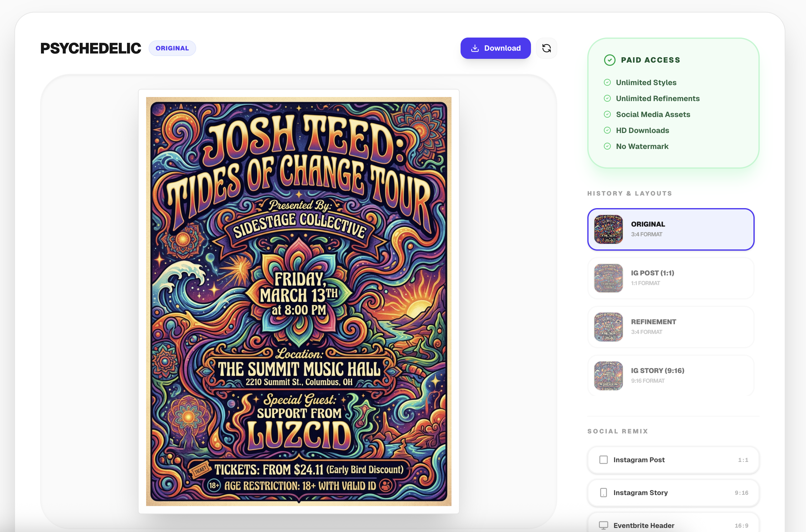Screen dimensions: 806x532
Task: Click the monitor icon next to Eventbrite Header
Action: click(604, 525)
